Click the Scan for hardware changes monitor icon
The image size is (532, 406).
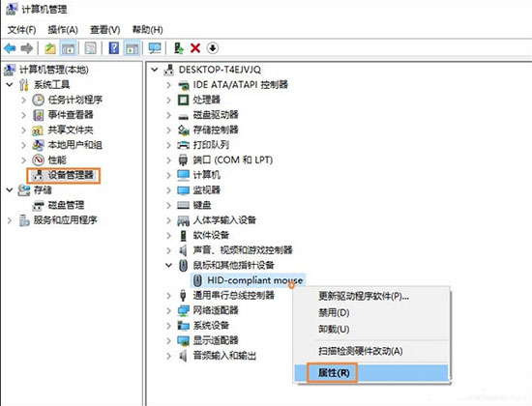(155, 48)
